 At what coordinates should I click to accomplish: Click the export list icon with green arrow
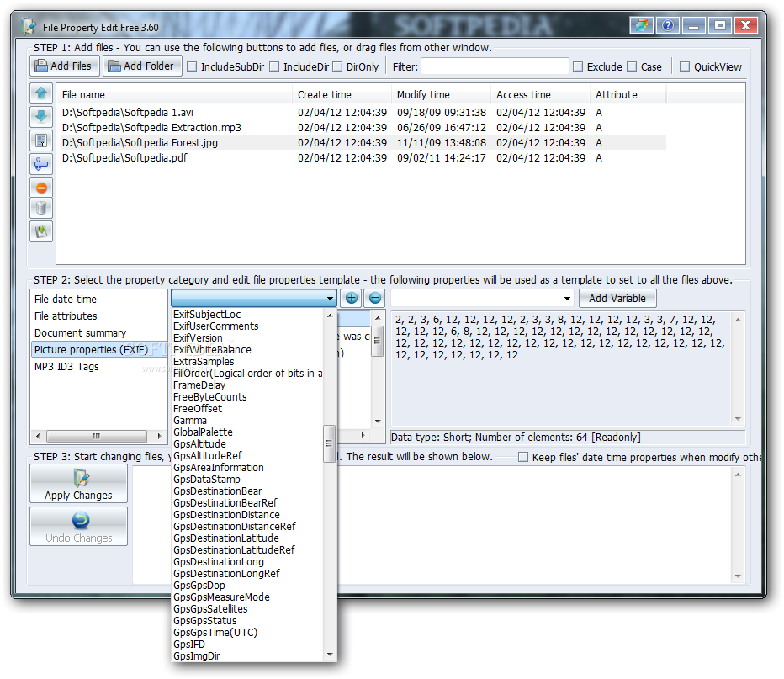41,231
